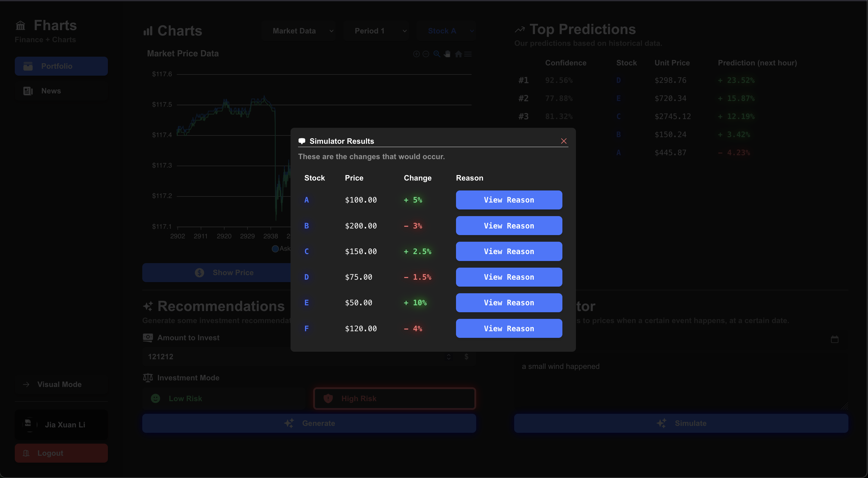Select the hand panning tool

pos(447,54)
